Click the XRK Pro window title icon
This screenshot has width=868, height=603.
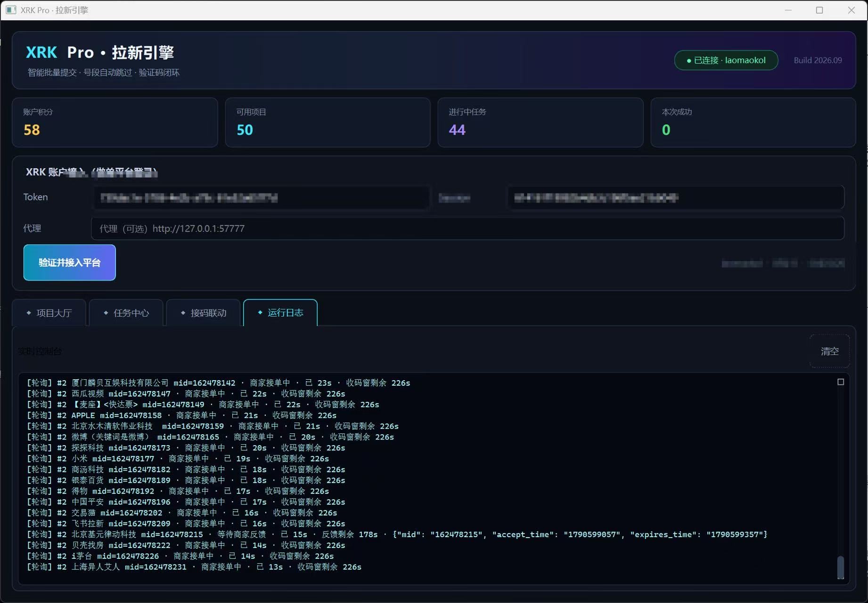click(x=11, y=10)
